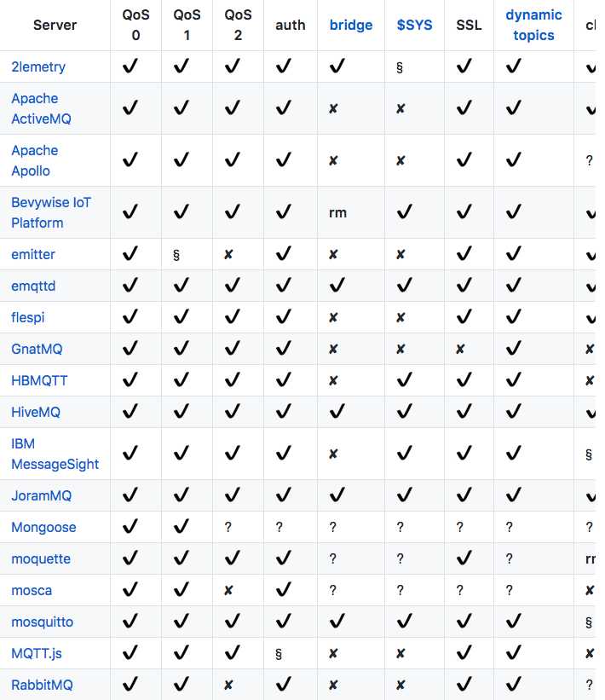The width and height of the screenshot is (605, 700).
Task: Open the emitter server link
Action: [x=33, y=254]
